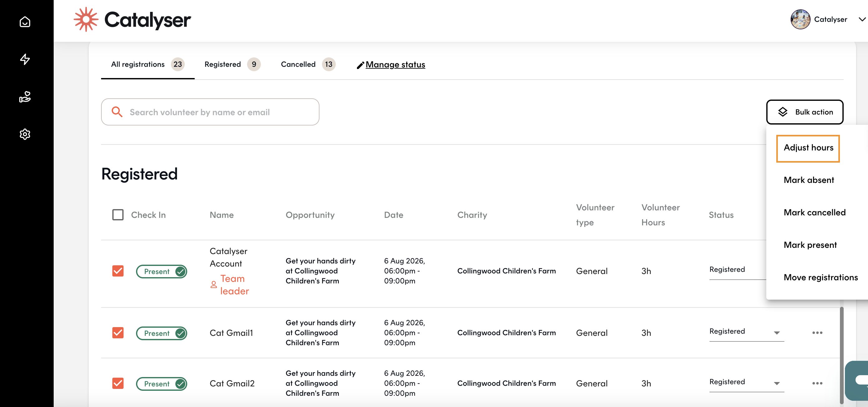Click the Volunteer type column header

click(595, 215)
